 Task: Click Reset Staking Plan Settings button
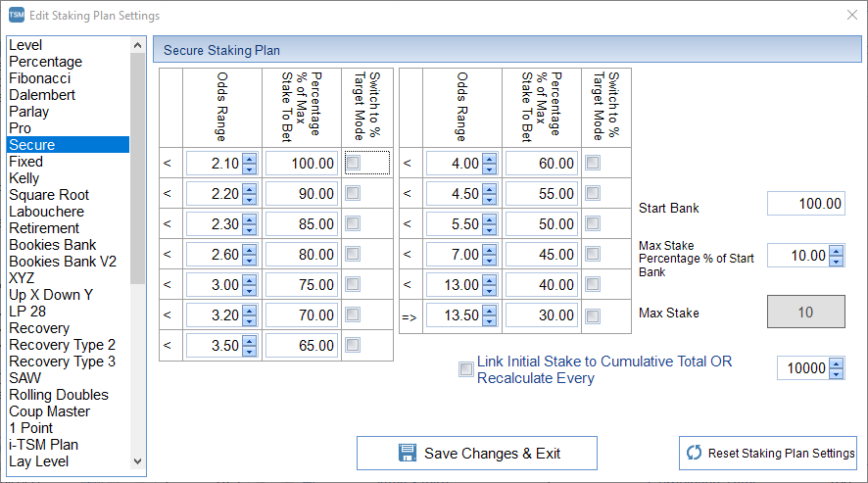pos(767,453)
